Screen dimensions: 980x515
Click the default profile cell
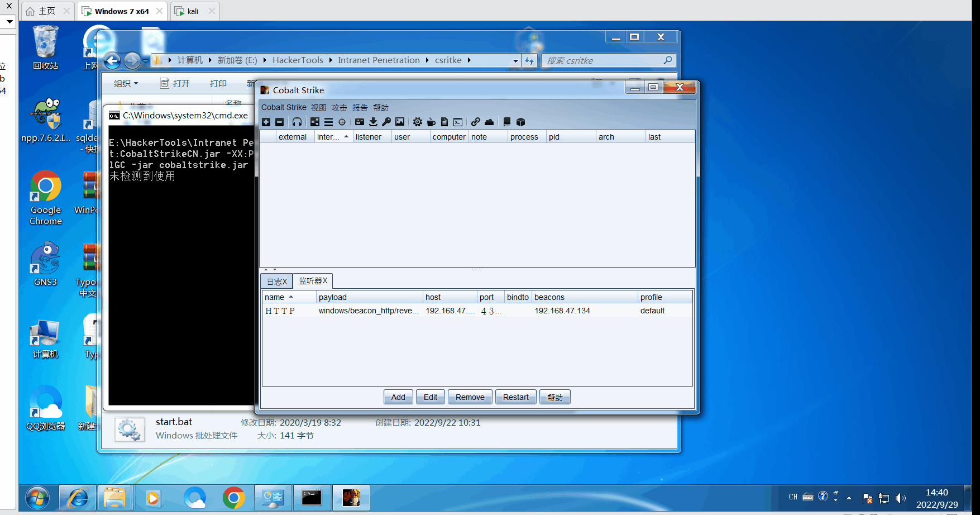click(652, 311)
